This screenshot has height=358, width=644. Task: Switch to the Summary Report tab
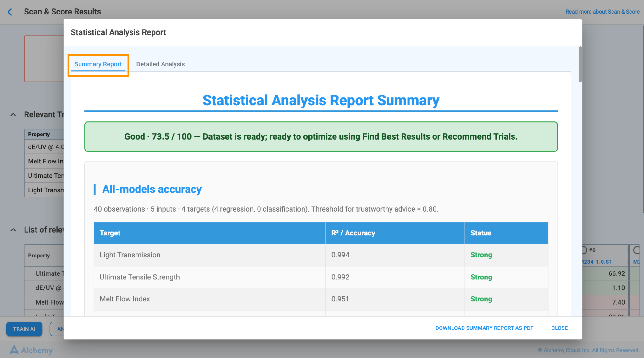pos(98,64)
